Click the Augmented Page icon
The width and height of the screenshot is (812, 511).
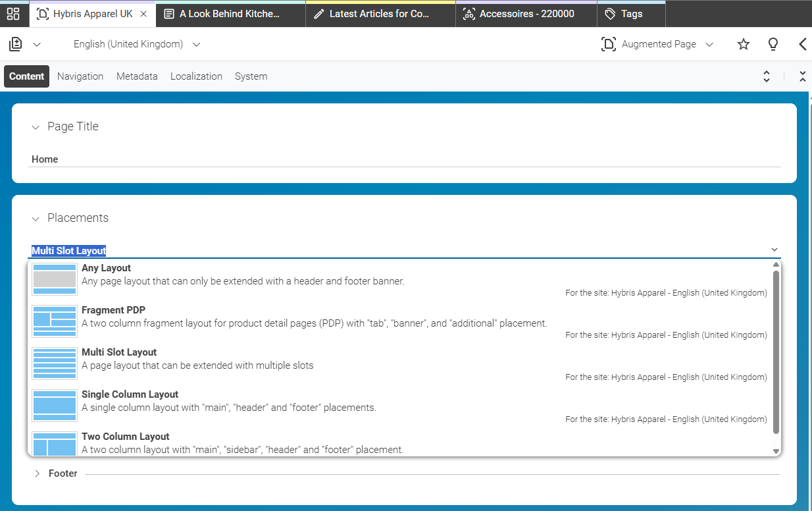609,44
